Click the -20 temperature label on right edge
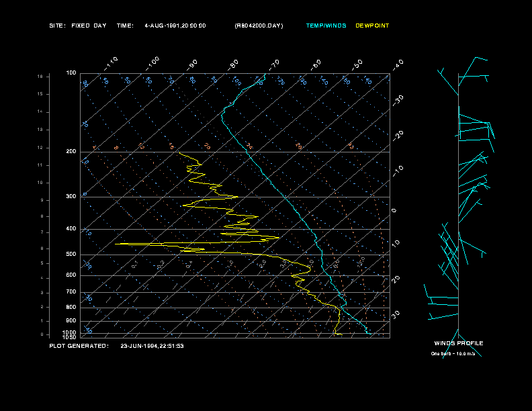 [398, 136]
